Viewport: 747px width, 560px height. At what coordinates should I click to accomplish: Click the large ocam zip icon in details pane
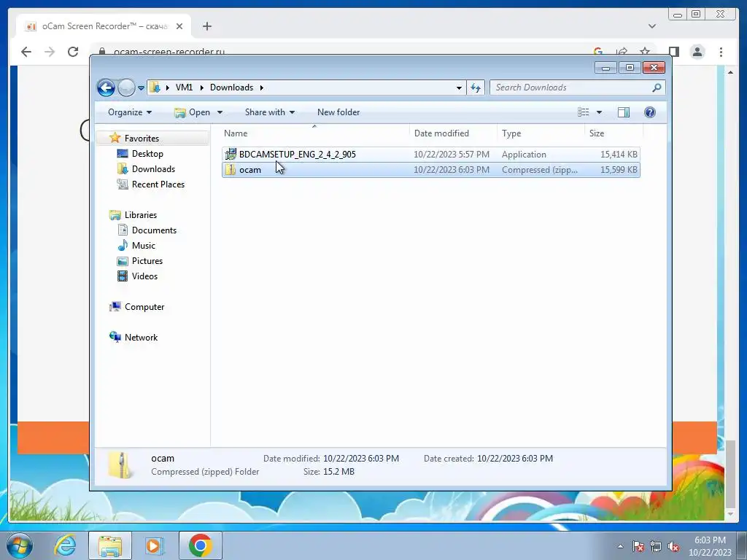(120, 464)
